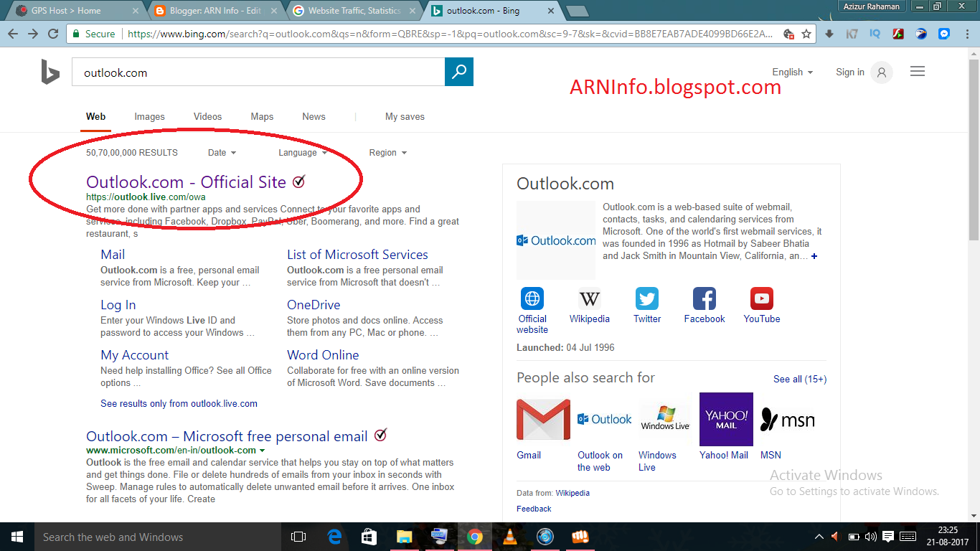Open the English language dropdown
Image resolution: width=980 pixels, height=551 pixels.
793,72
